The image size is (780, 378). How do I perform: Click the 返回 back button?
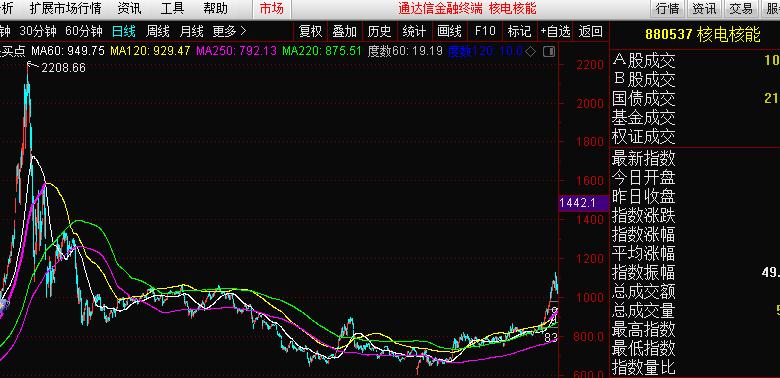click(x=590, y=32)
